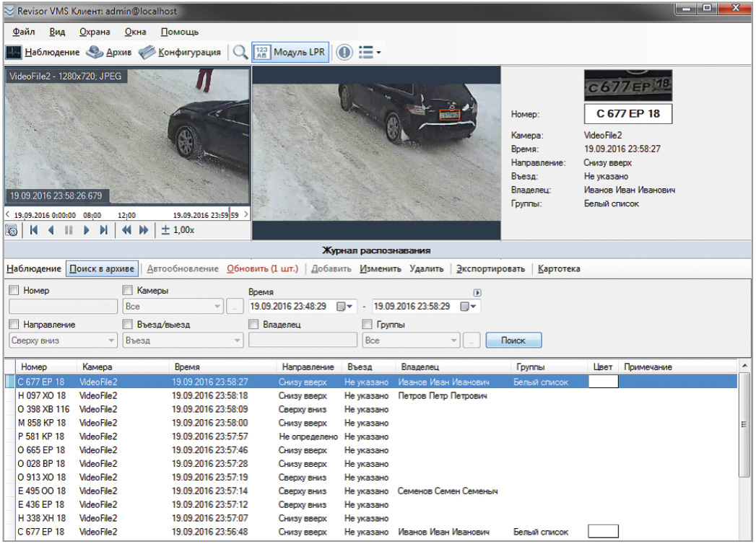The height and width of the screenshot is (544, 756).
Task: Click the small arrow button above the time range
Action: click(477, 292)
